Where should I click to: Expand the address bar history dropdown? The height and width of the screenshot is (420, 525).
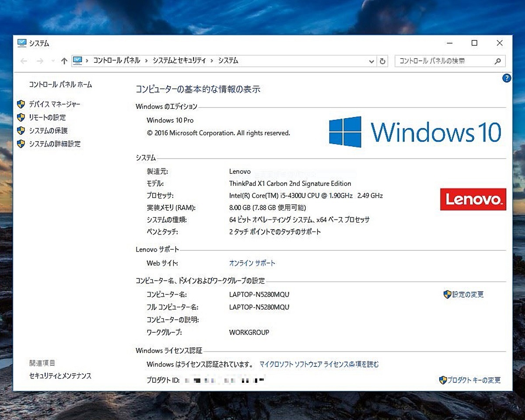[372, 61]
